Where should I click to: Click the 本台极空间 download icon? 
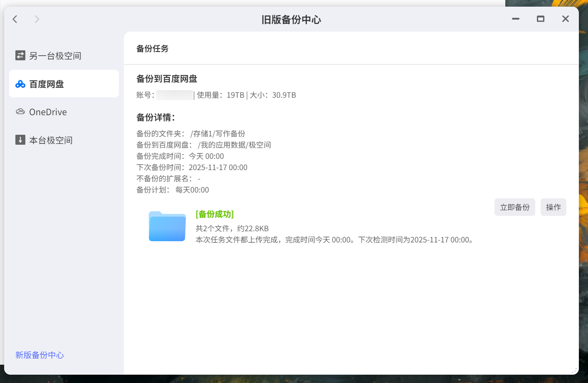[x=20, y=140]
